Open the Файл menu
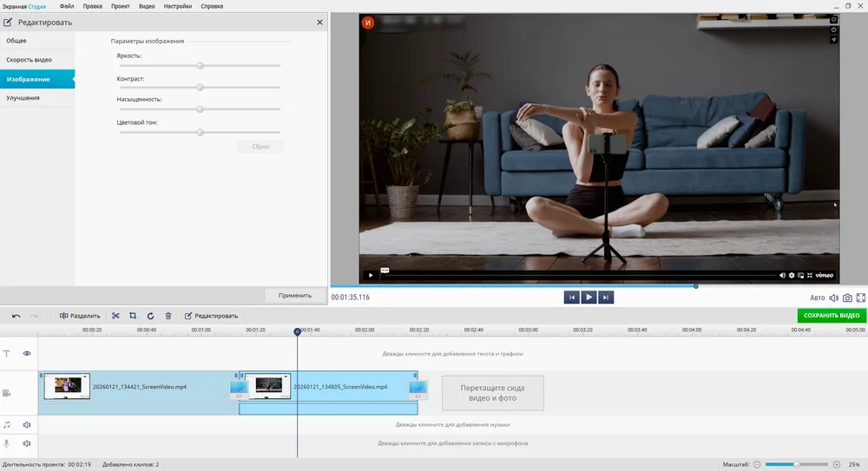Viewport: 868px width, 471px height. (67, 6)
